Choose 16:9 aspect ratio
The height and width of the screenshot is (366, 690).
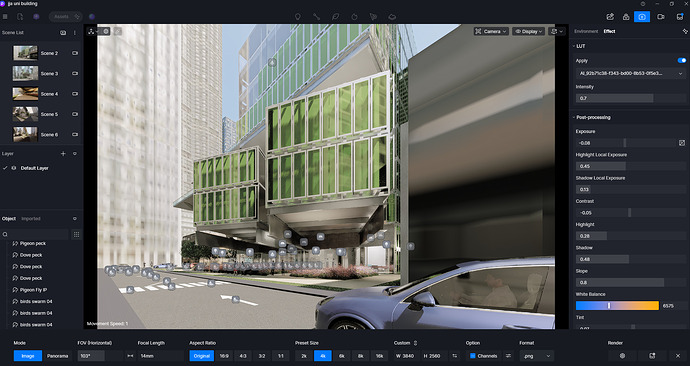point(224,356)
